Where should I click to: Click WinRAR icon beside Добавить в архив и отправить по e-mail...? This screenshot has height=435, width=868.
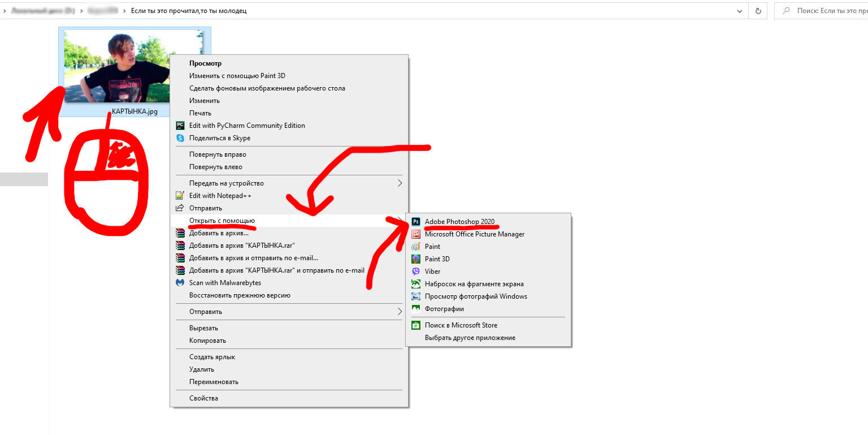(x=180, y=258)
